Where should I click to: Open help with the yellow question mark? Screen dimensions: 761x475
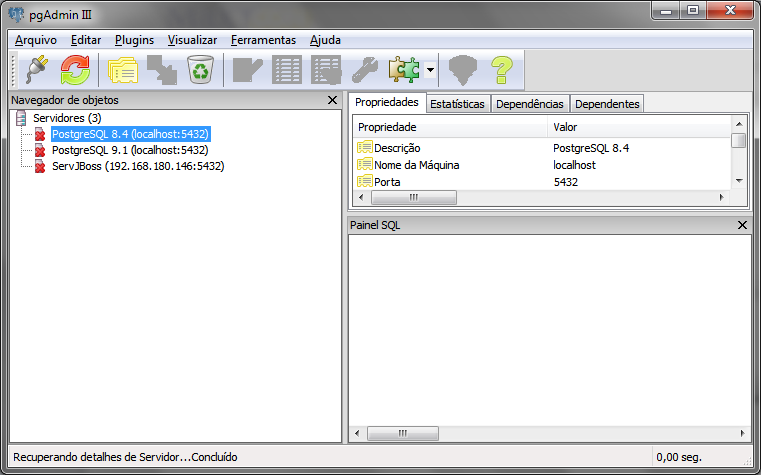pos(502,70)
